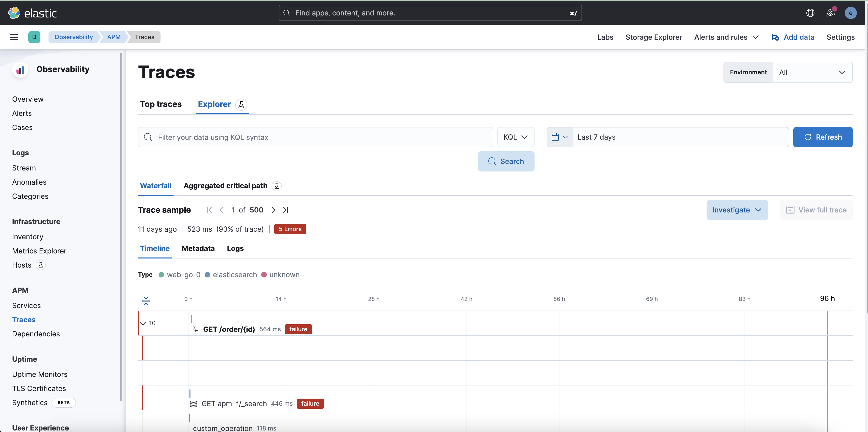This screenshot has width=868, height=432.
Task: Click the Refresh button
Action: (x=823, y=137)
